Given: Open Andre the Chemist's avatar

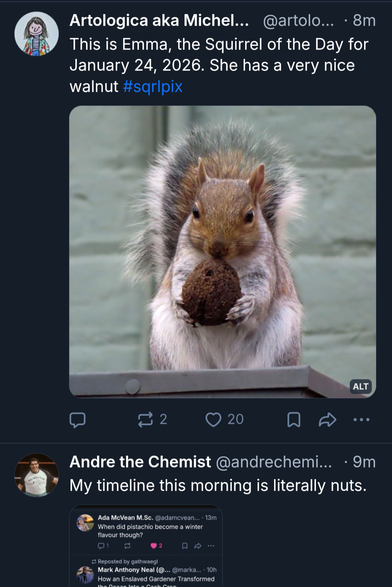Looking at the screenshot, I should click(36, 475).
